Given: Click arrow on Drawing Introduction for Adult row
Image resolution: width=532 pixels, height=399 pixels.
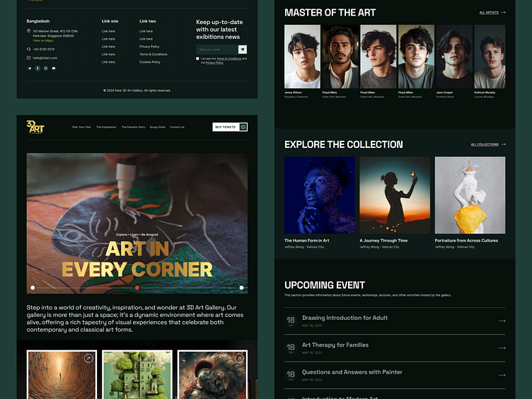Looking at the screenshot, I should (502, 321).
